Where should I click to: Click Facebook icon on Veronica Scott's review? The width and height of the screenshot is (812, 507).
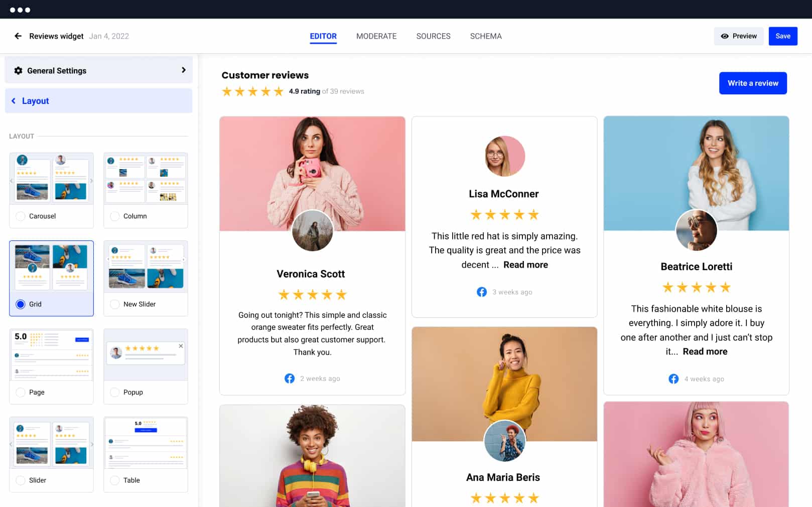coord(290,378)
